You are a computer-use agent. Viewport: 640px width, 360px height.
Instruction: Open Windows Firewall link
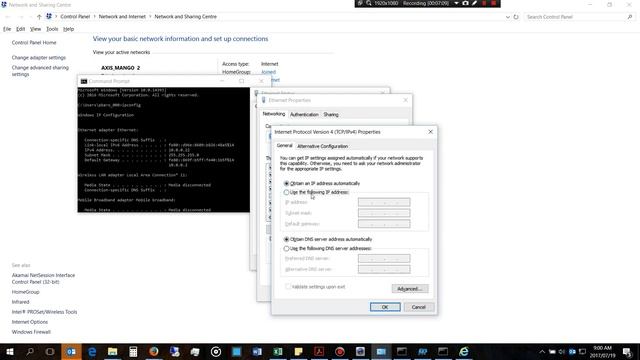(x=31, y=332)
